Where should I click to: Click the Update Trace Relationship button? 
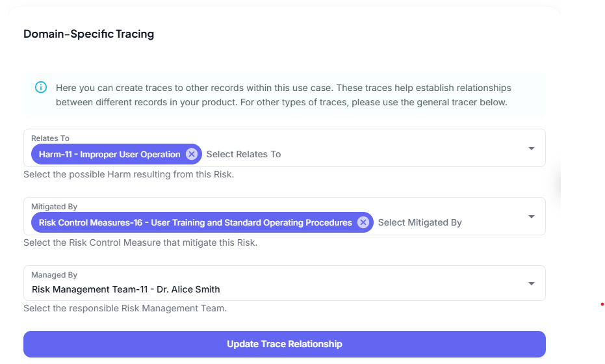[x=284, y=344]
